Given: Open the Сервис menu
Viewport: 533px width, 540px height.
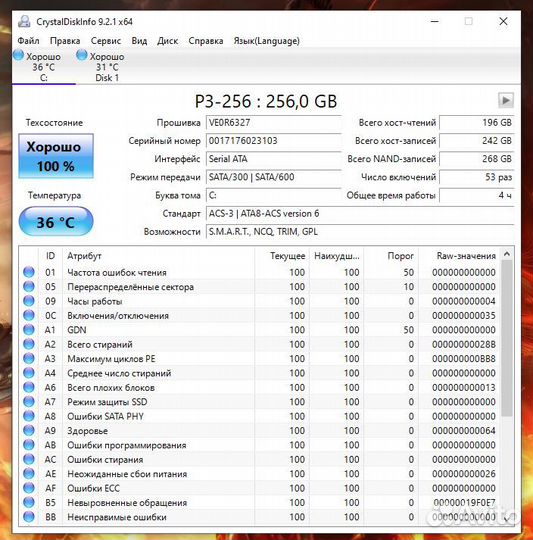Looking at the screenshot, I should (106, 41).
